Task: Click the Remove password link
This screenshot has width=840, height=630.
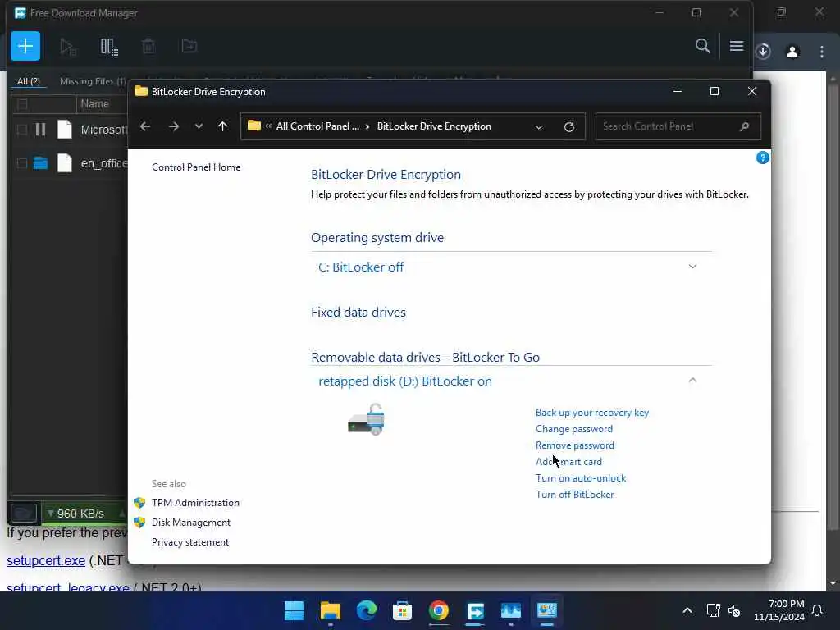Action: pyautogui.click(x=575, y=445)
